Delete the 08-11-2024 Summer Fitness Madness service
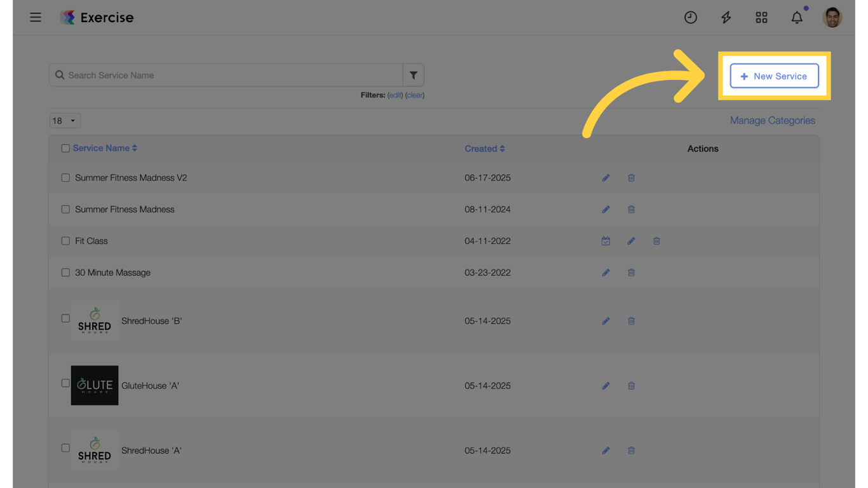 coord(631,210)
